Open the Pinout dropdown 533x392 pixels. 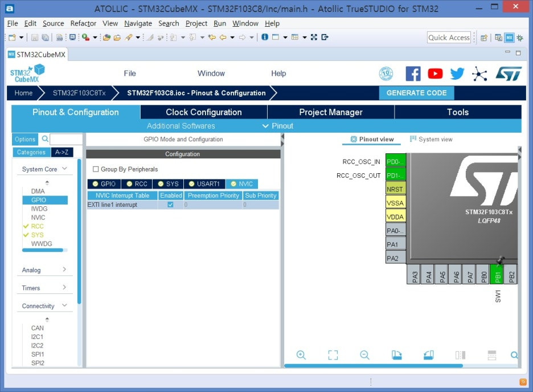pos(278,126)
